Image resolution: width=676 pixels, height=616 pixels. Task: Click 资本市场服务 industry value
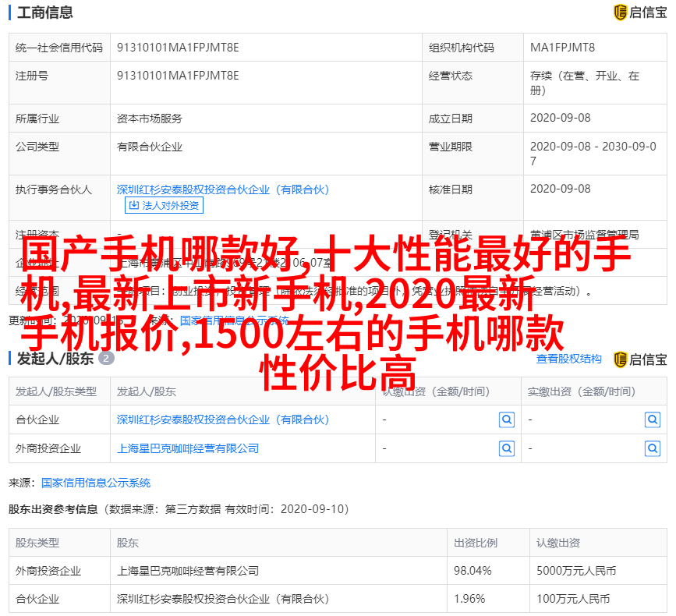pos(149,118)
